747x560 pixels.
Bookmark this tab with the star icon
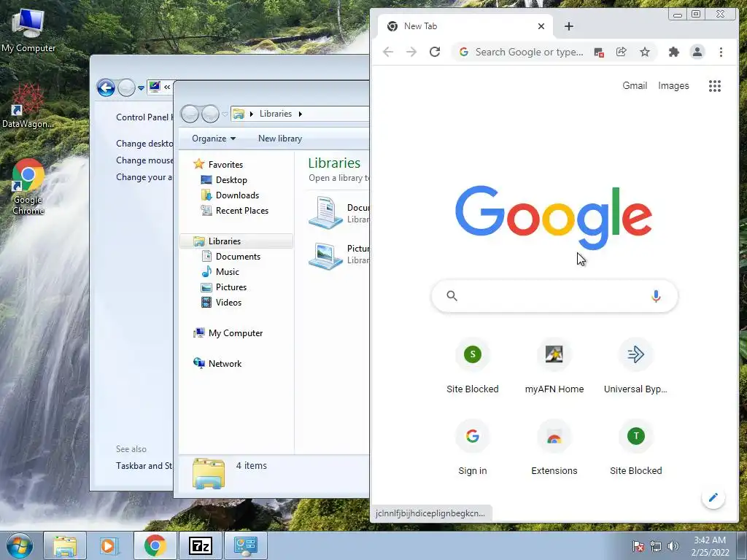click(645, 52)
